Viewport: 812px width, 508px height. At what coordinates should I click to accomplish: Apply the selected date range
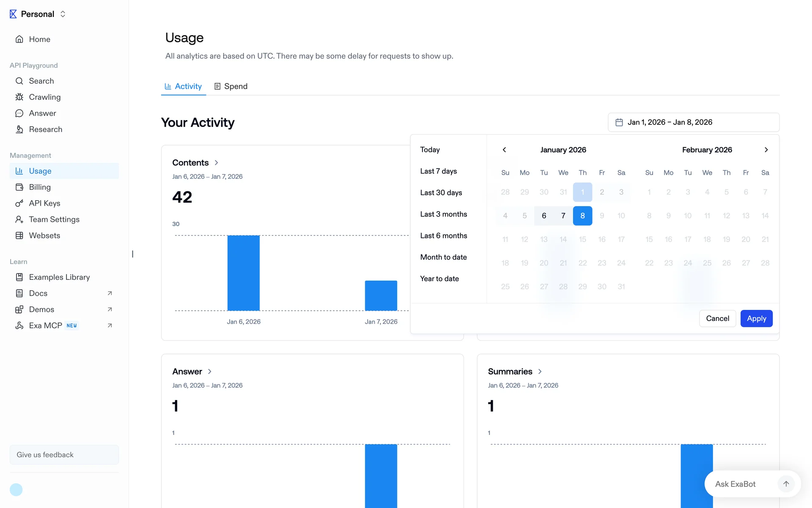coord(756,318)
